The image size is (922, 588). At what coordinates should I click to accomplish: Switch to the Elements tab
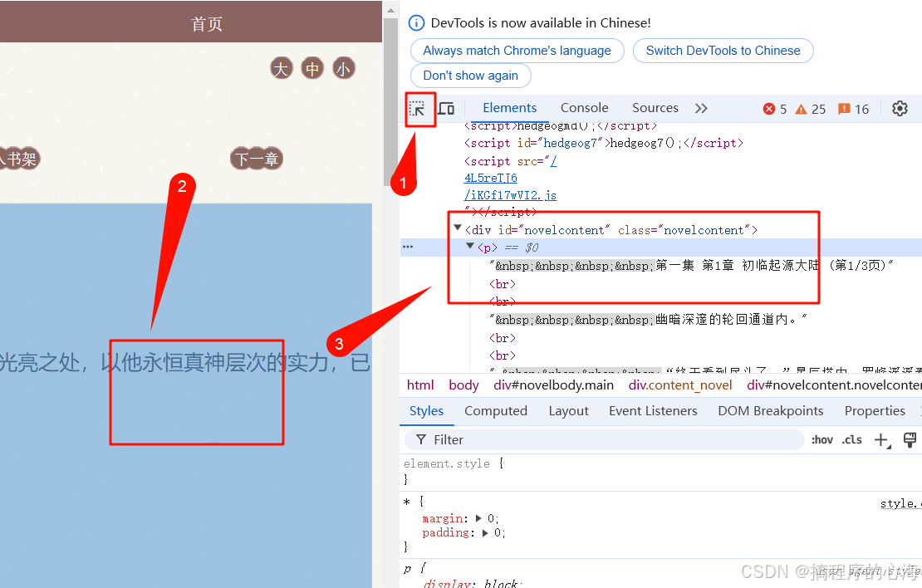(x=510, y=108)
